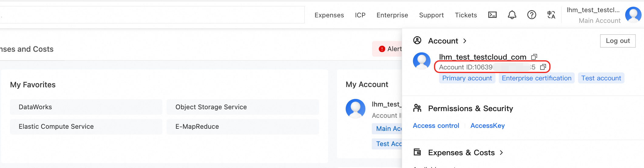Open the Cloud Shell terminal icon
The height and width of the screenshot is (168, 644).
pos(492,15)
